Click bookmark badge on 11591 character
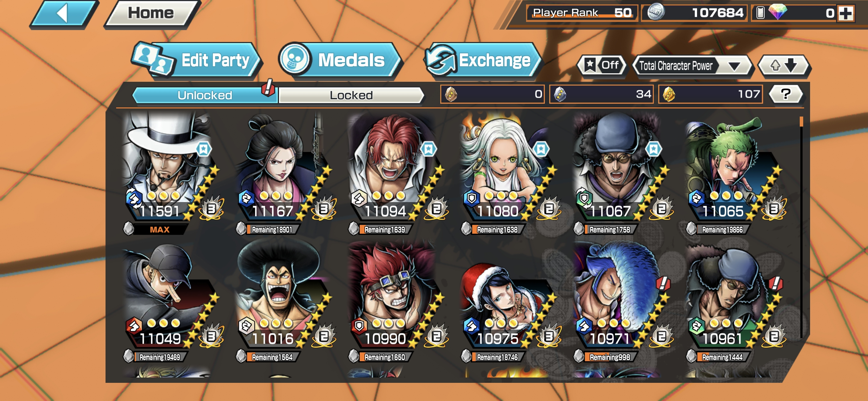Screen dimensions: 868x401 204,149
